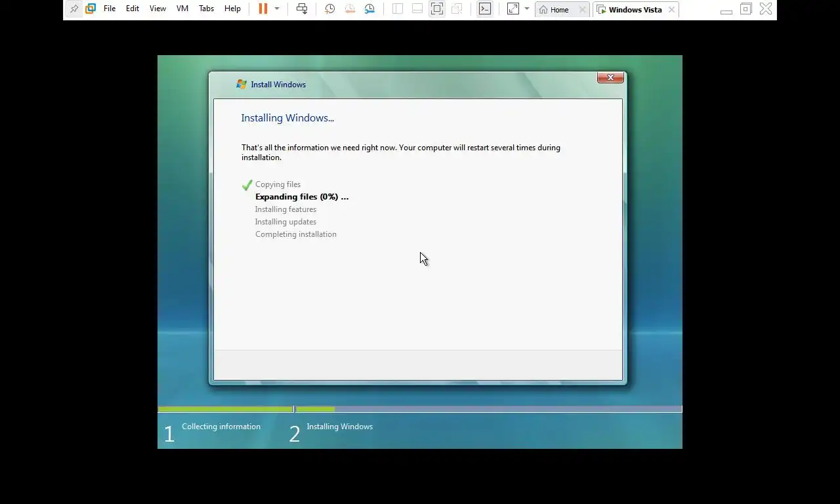Pause the virtual machine with orange pause icon
This screenshot has height=504, width=840.
263,9
